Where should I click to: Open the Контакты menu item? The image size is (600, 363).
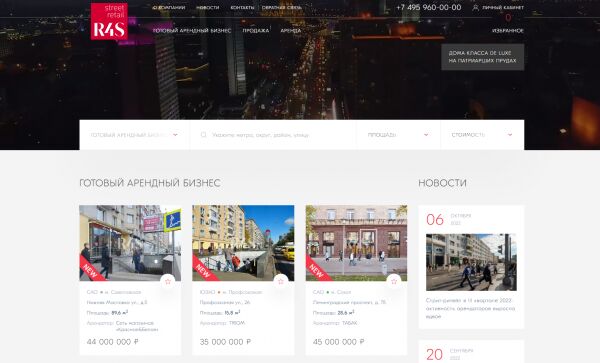[242, 7]
